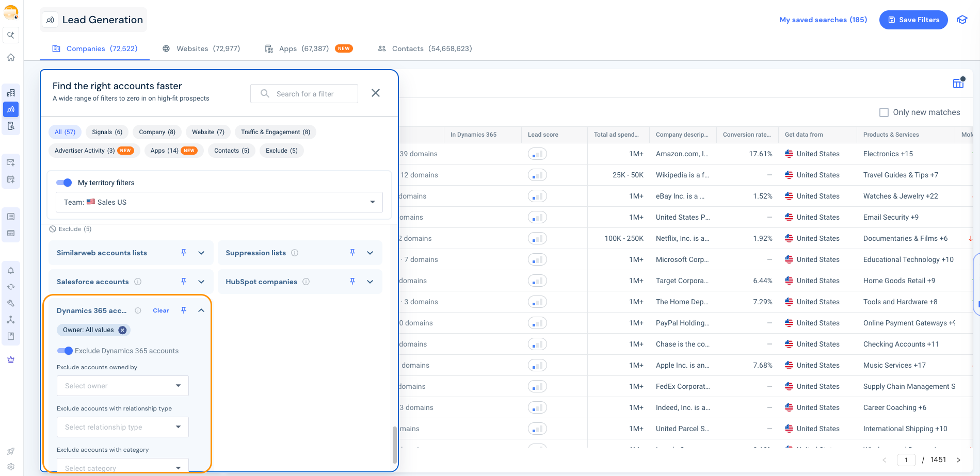Screen dimensions: 980x476
Task: Open the Select owner dropdown
Action: pos(123,386)
